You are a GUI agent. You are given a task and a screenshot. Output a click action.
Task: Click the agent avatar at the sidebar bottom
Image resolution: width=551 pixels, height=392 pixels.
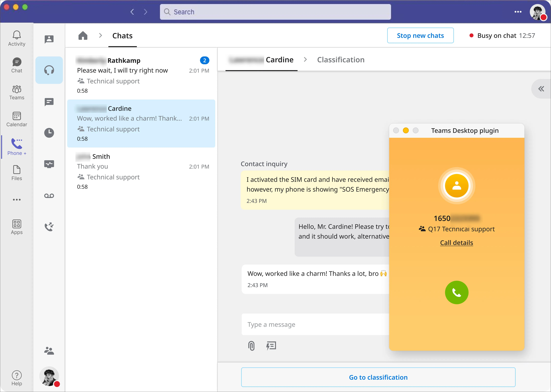(49, 376)
